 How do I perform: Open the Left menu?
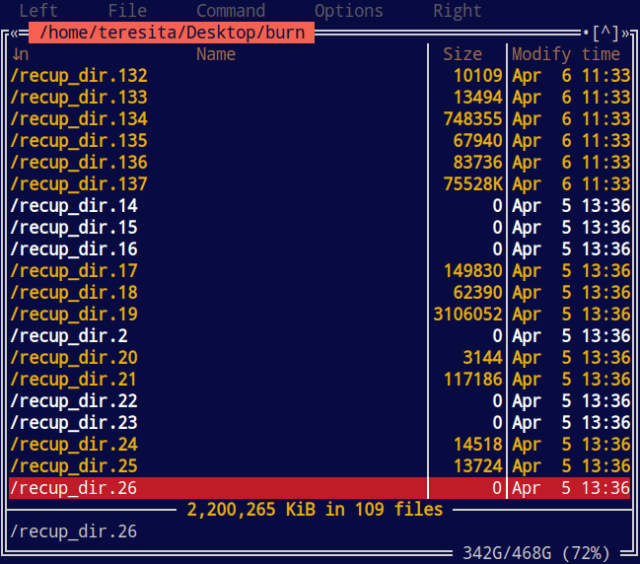(39, 11)
